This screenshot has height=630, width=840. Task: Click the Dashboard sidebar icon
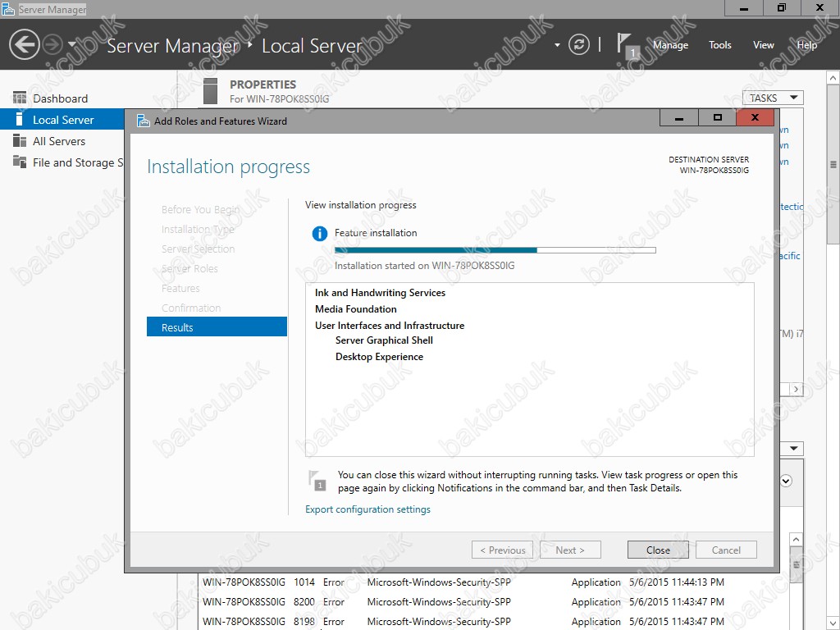click(x=20, y=98)
